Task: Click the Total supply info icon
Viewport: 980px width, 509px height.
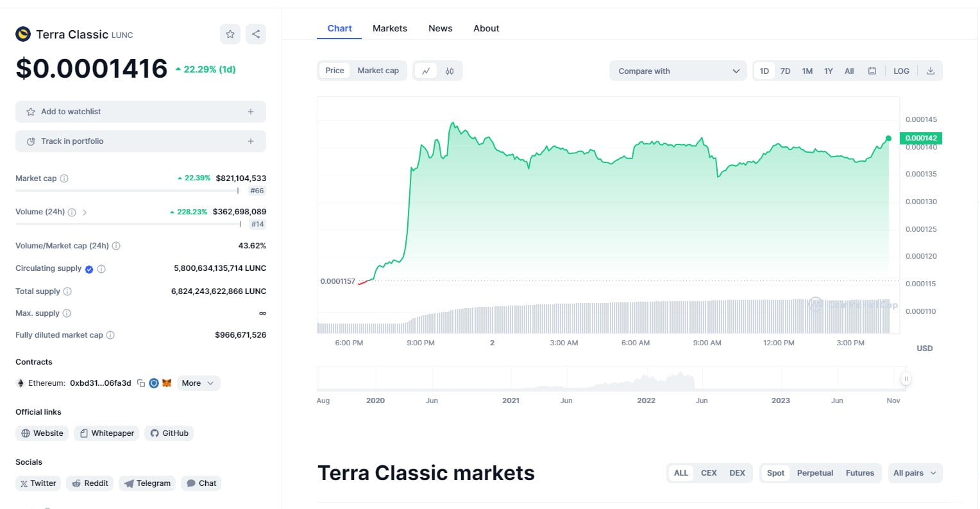Action: [x=67, y=291]
